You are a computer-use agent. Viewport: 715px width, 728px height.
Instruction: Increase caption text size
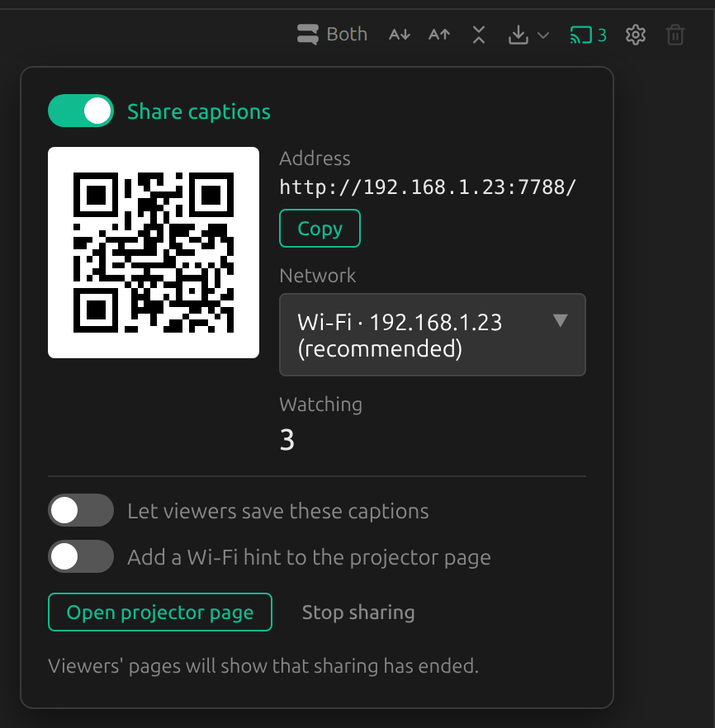coord(439,35)
